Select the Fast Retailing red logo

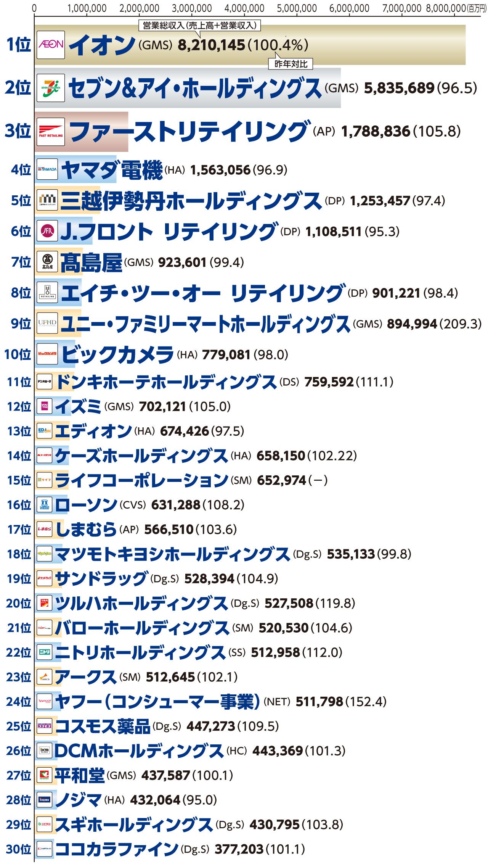click(51, 132)
